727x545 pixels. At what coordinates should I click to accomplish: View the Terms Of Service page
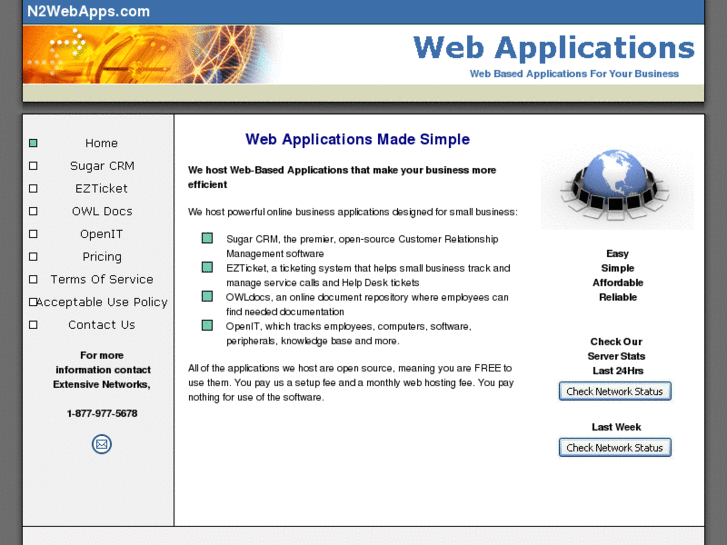point(102,279)
